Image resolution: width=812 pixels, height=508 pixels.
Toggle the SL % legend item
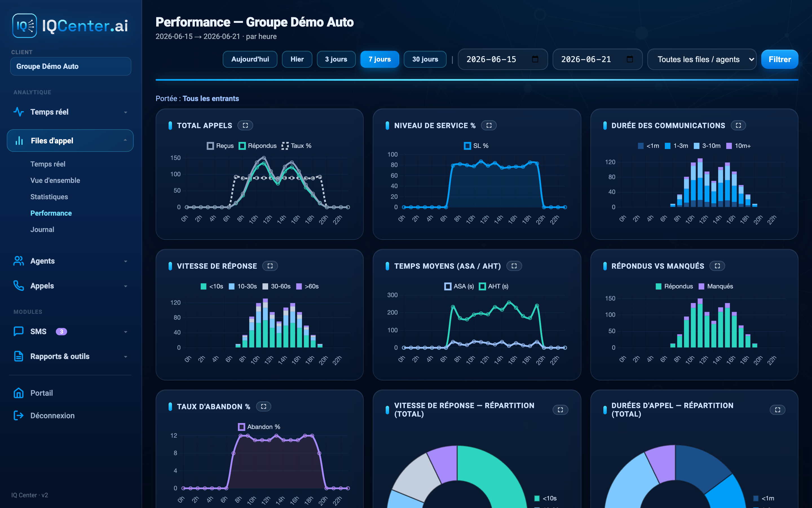tap(476, 146)
